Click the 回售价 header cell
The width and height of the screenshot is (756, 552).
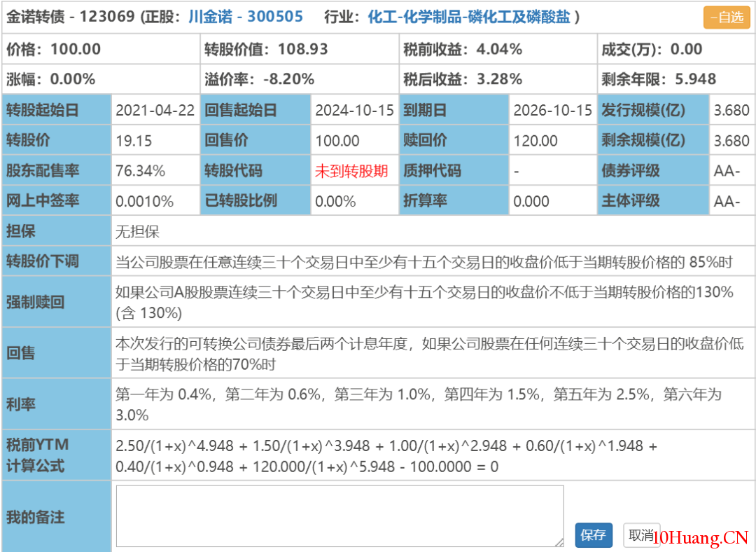click(255, 140)
